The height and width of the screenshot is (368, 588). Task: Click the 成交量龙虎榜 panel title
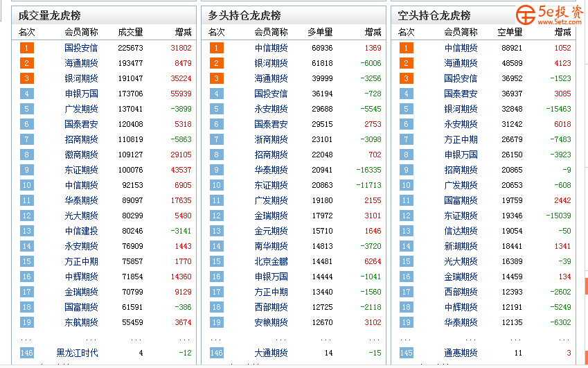pyautogui.click(x=49, y=15)
